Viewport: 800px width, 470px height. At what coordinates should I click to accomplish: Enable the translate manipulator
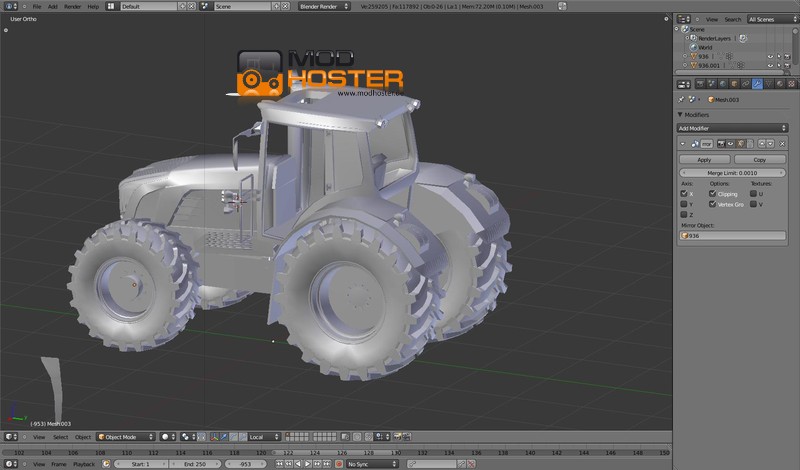pos(223,437)
